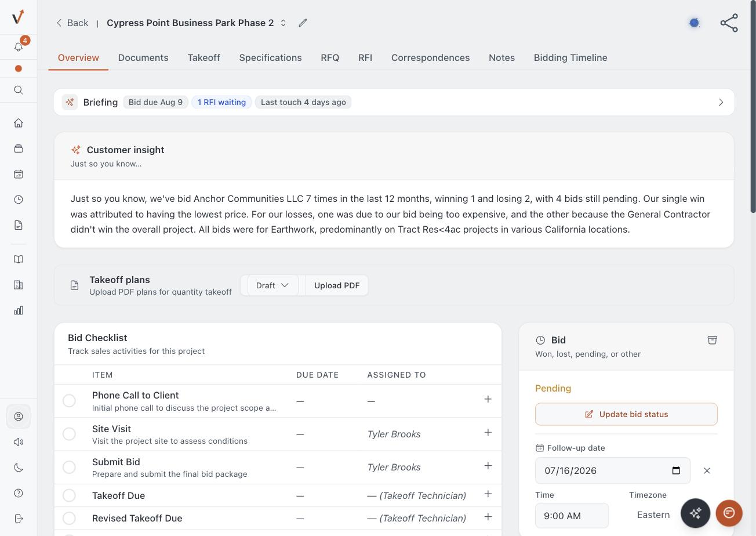Click the app logo at top left

(19, 16)
